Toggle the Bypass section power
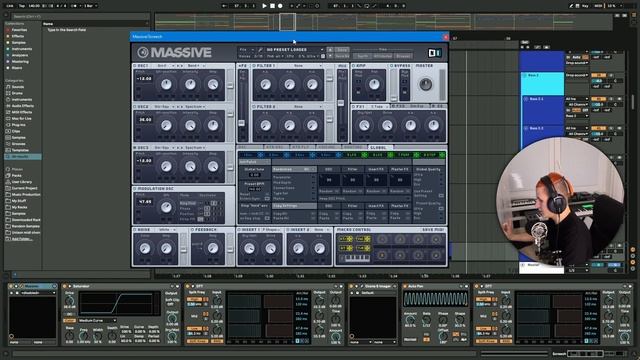This screenshot has width=640, height=360. point(391,66)
